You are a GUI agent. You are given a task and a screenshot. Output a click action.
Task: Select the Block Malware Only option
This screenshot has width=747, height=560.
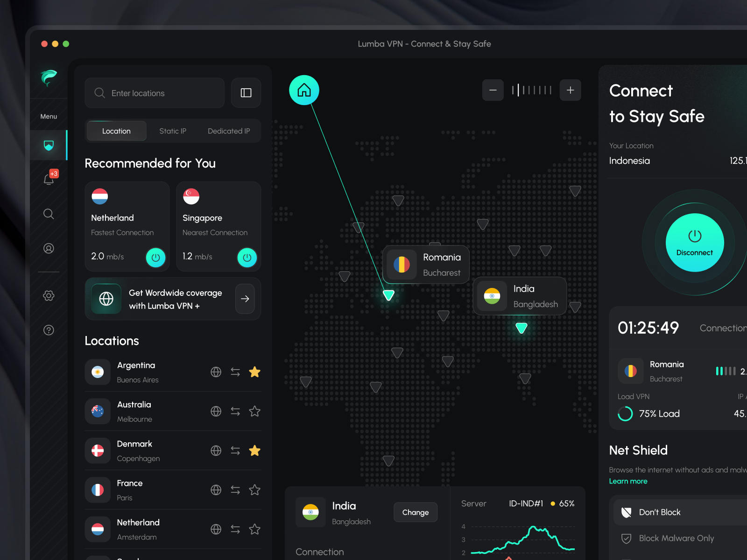(680, 538)
